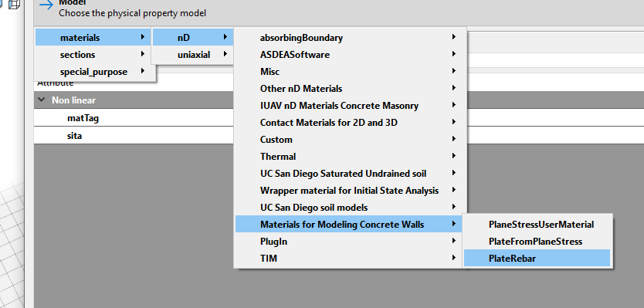Open UC San Diego Saturated Undrained soil

click(350, 174)
